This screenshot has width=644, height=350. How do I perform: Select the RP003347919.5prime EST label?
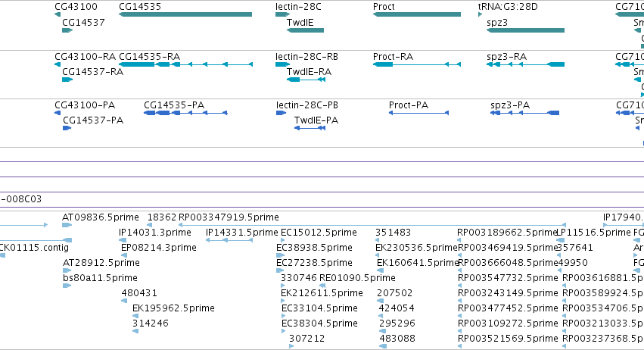point(229,217)
